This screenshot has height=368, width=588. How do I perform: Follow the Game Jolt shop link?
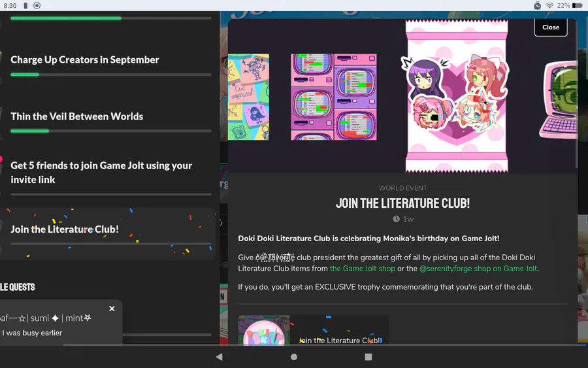coord(362,269)
